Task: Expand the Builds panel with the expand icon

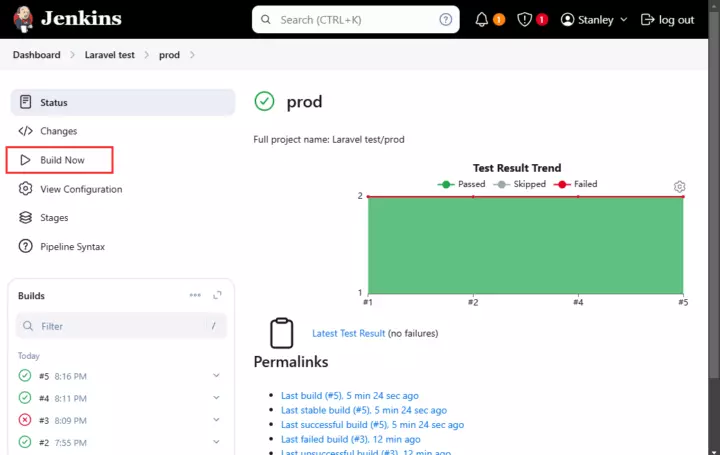Action: coord(217,295)
